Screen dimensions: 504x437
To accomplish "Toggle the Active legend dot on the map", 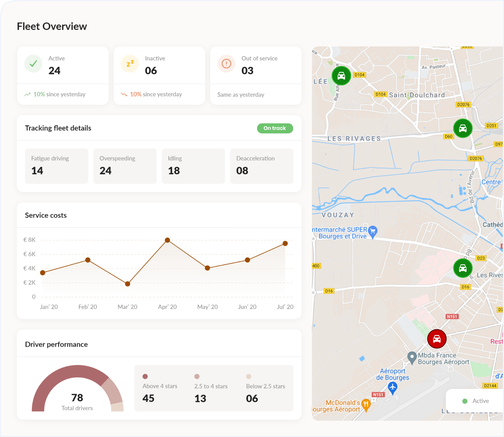I will click(465, 401).
